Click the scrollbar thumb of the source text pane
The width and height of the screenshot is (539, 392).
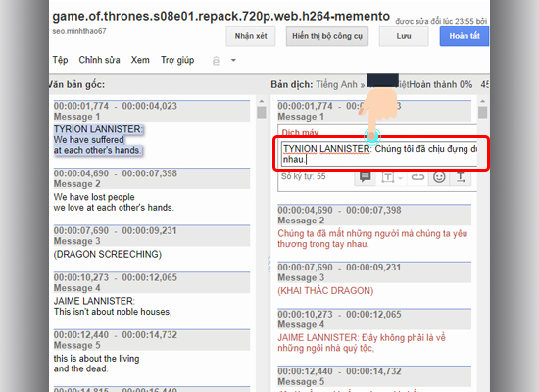click(x=262, y=113)
